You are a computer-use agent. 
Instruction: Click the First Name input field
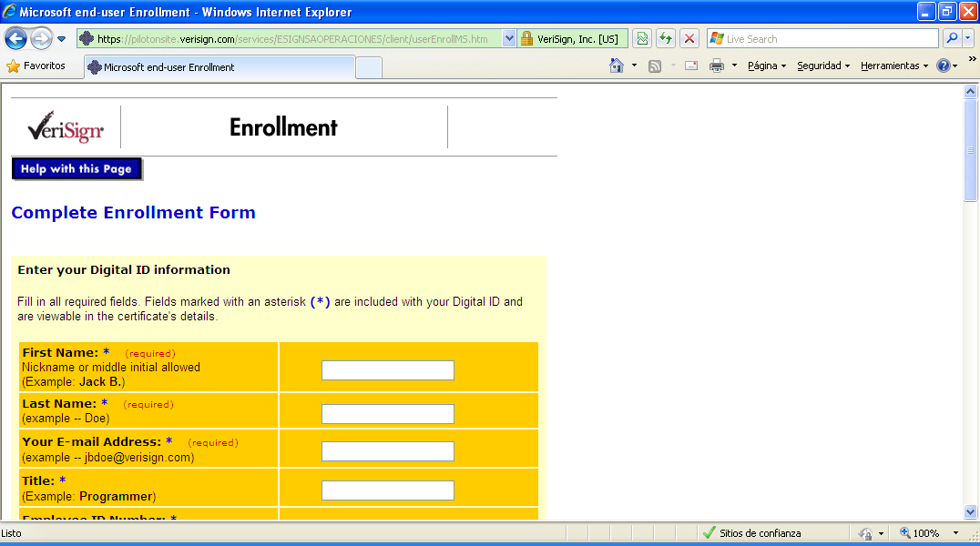coord(387,370)
